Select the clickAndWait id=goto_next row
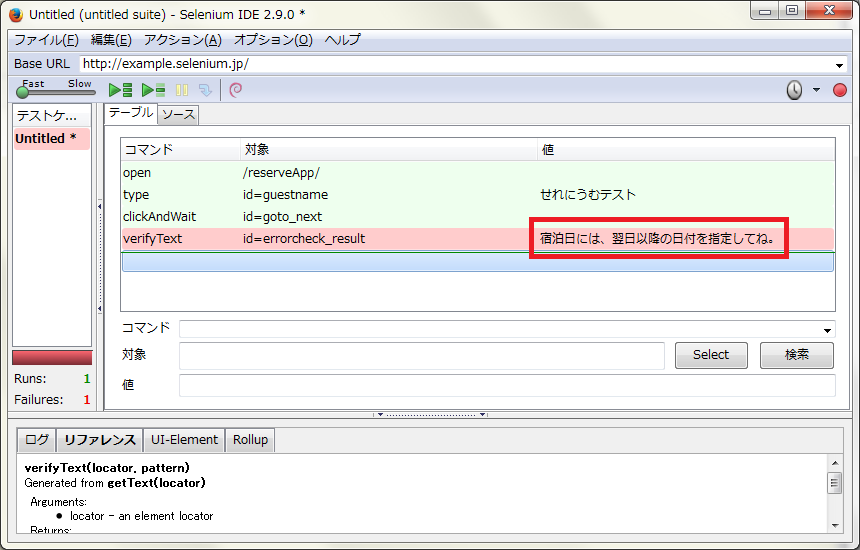Viewport: 860px width, 550px height. click(x=477, y=217)
